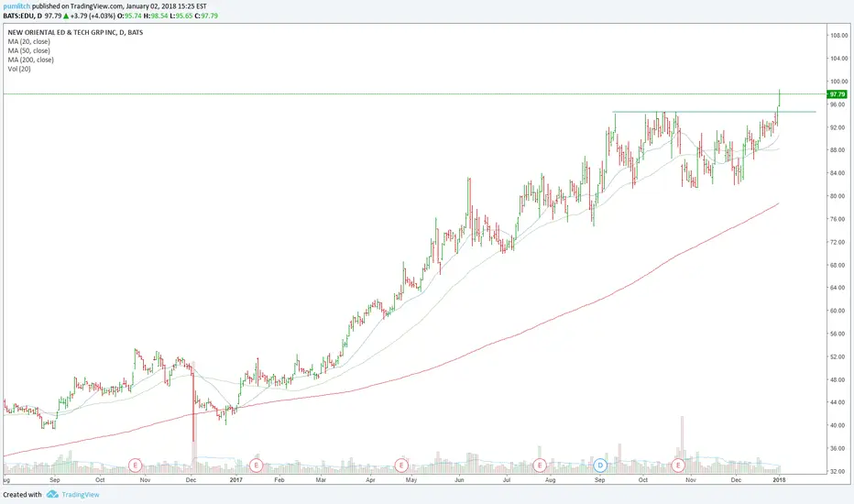Click the Apr label on time axis
The height and width of the screenshot is (504, 854).
point(370,480)
